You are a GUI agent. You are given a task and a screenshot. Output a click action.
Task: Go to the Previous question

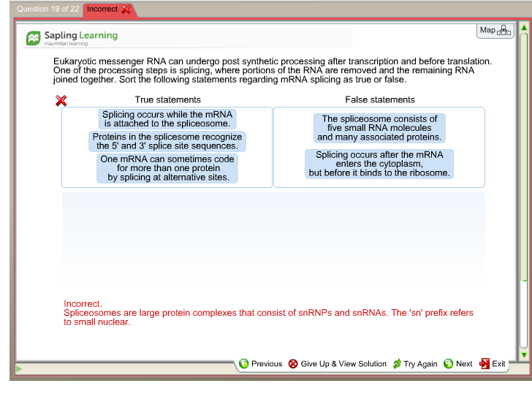(261, 364)
